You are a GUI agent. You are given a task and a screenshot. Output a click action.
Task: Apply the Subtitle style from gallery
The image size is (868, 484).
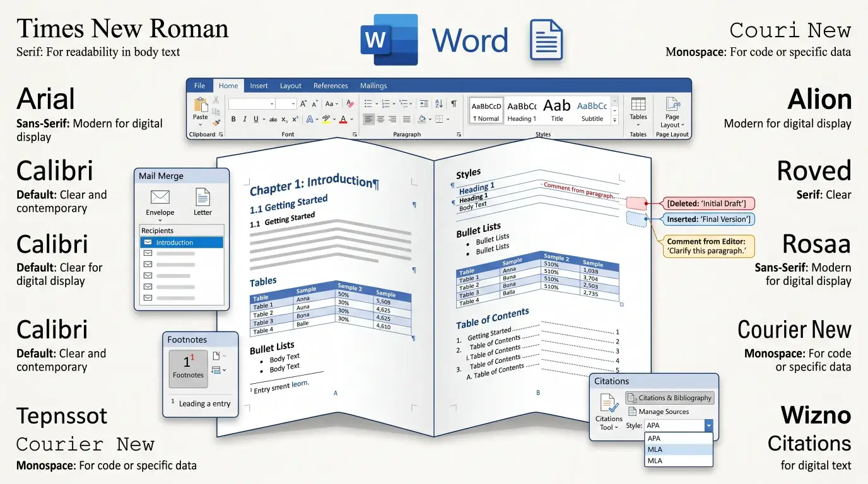pyautogui.click(x=592, y=111)
